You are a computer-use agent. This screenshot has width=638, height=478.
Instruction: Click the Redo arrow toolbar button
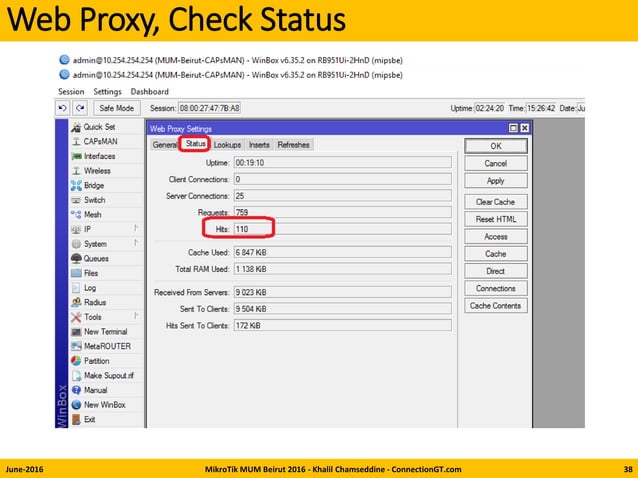point(80,108)
